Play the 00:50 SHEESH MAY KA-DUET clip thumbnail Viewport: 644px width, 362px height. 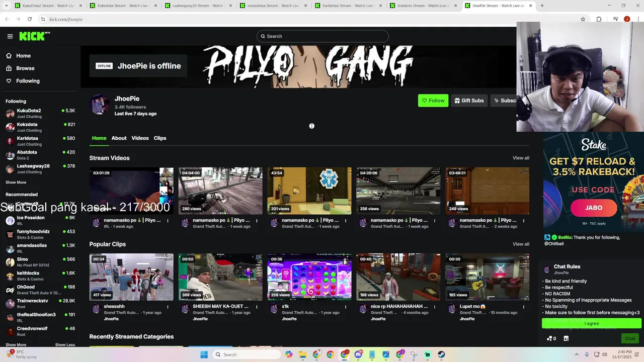220,277
